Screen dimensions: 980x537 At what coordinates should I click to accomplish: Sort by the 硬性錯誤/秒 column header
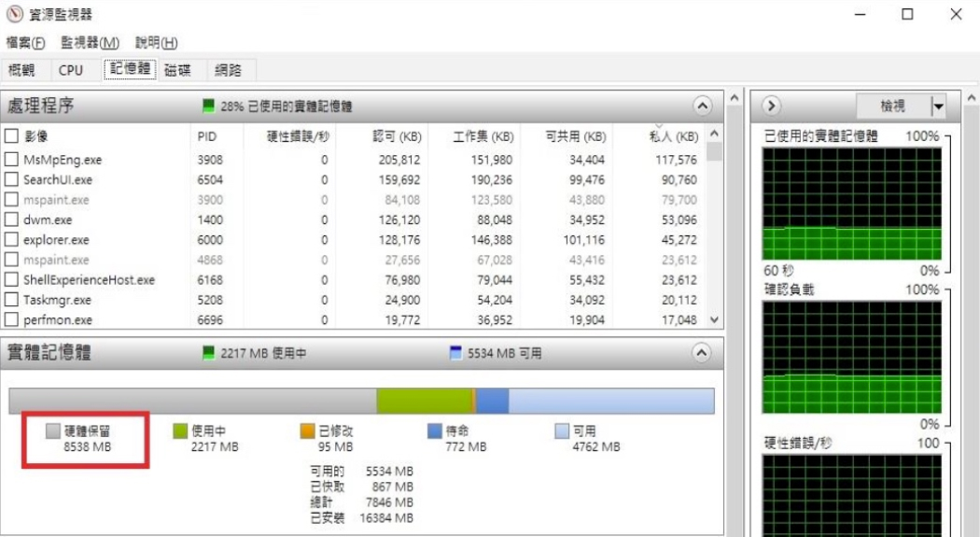tap(298, 136)
